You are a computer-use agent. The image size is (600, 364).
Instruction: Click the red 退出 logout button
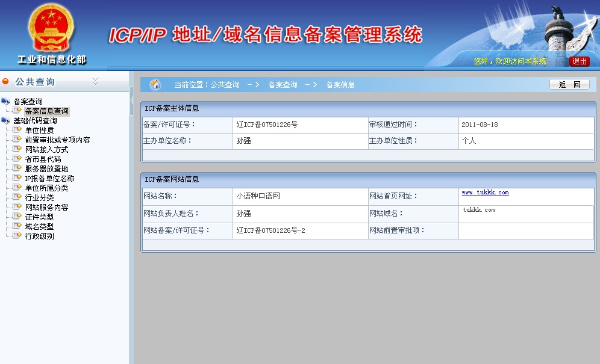[x=580, y=61]
